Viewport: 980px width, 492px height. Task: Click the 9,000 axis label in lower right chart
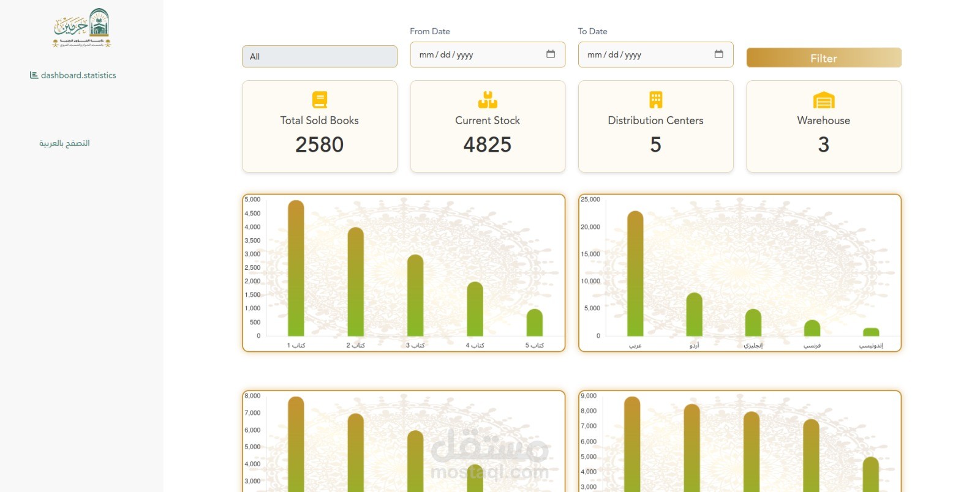pyautogui.click(x=589, y=396)
